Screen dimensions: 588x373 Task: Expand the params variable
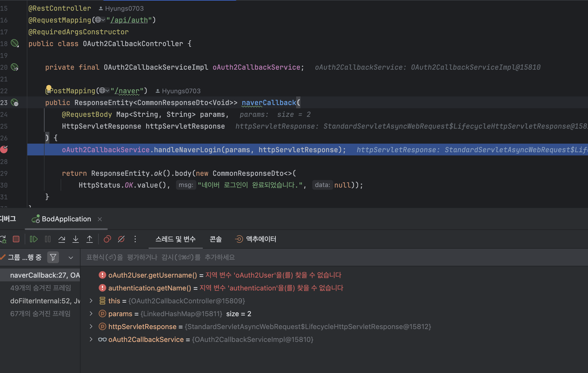[91, 314]
